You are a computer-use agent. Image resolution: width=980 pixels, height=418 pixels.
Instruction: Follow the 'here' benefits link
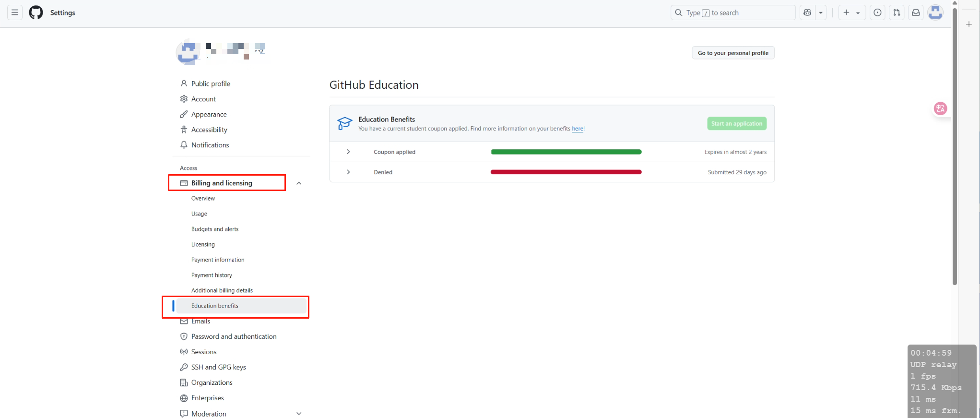(578, 129)
